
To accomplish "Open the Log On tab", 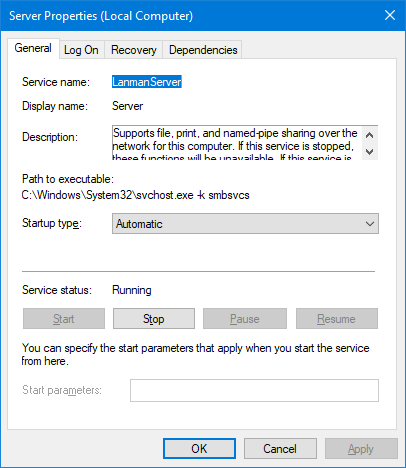I will click(x=82, y=50).
